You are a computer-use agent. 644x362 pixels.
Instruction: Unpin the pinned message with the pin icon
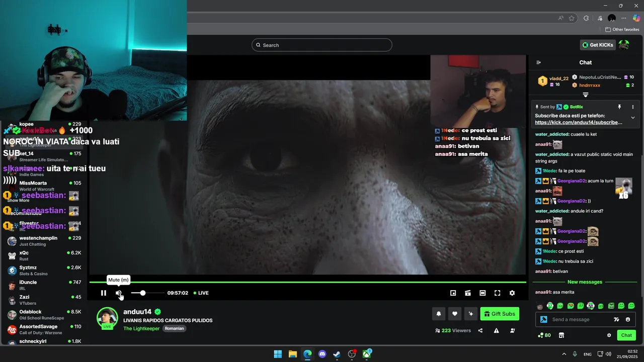point(619,107)
